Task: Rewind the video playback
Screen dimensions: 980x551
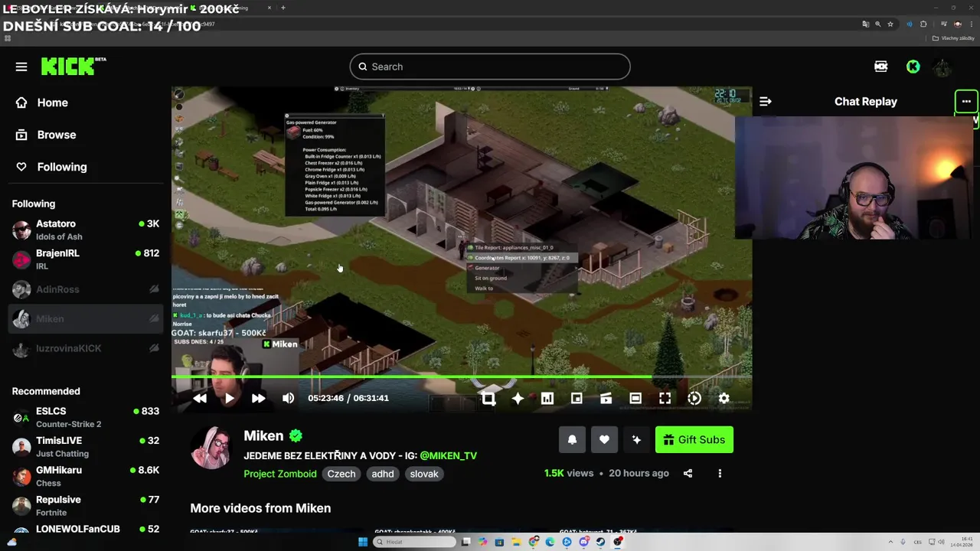Action: (x=200, y=398)
